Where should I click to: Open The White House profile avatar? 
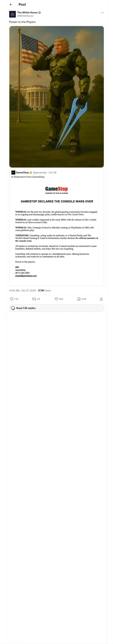(13, 14)
